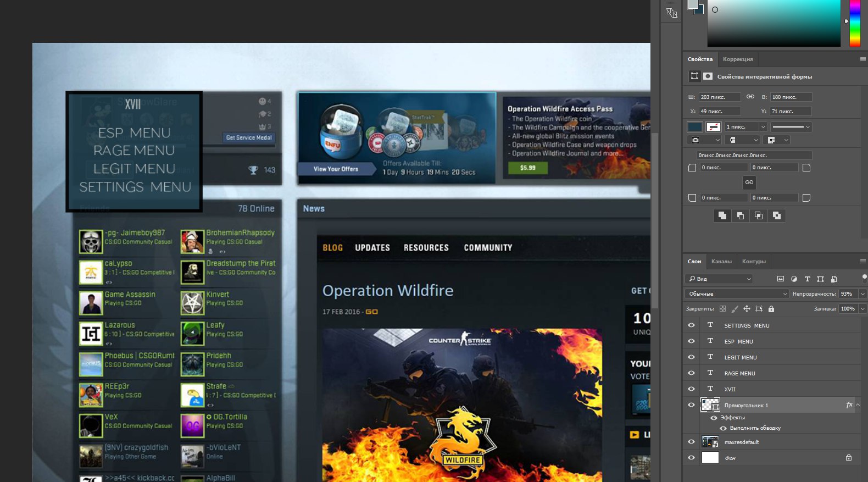Switch to Слои tab
Image resolution: width=868 pixels, height=482 pixels.
coord(694,261)
